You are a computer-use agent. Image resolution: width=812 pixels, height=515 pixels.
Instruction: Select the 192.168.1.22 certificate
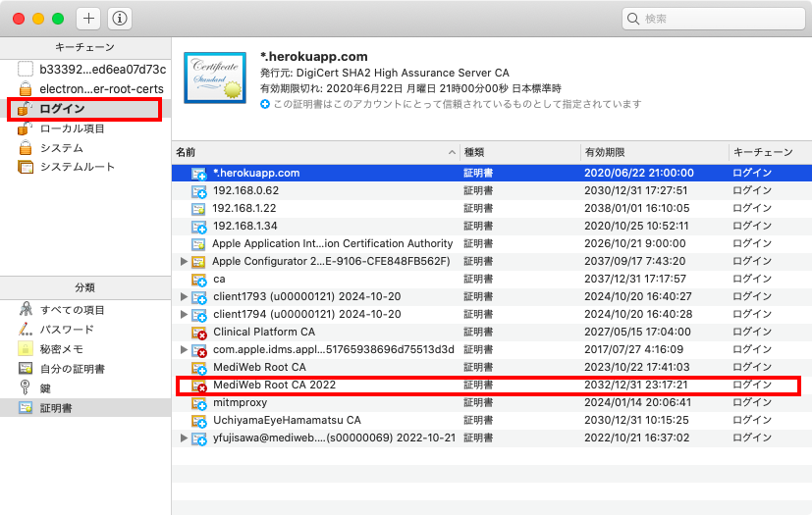(492, 208)
